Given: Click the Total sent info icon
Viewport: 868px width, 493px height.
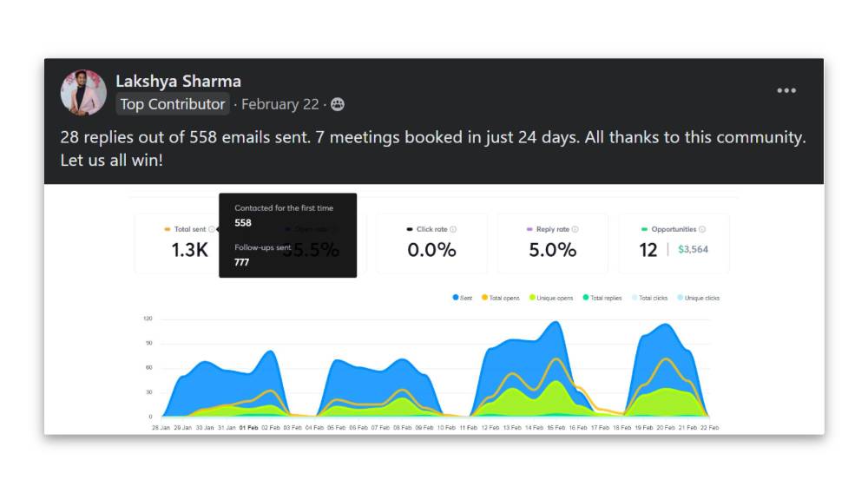Looking at the screenshot, I should click(212, 230).
